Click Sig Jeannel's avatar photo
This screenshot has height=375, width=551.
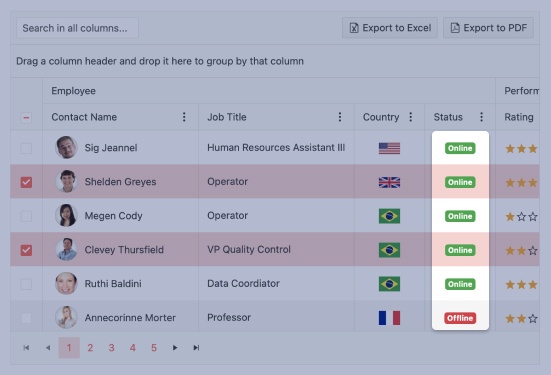click(66, 147)
